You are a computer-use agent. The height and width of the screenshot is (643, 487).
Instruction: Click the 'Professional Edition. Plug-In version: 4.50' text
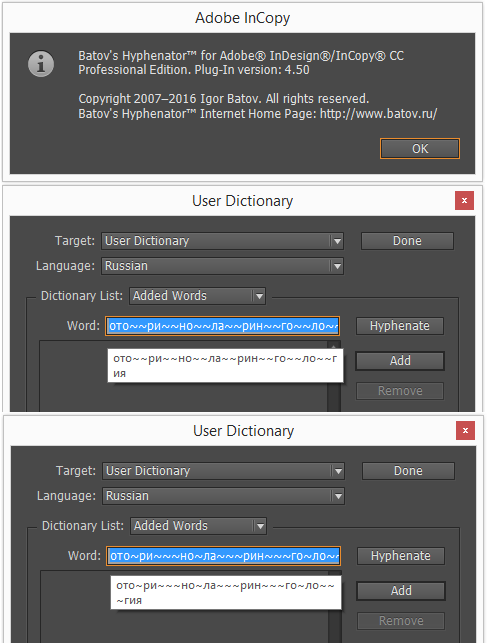pyautogui.click(x=193, y=70)
